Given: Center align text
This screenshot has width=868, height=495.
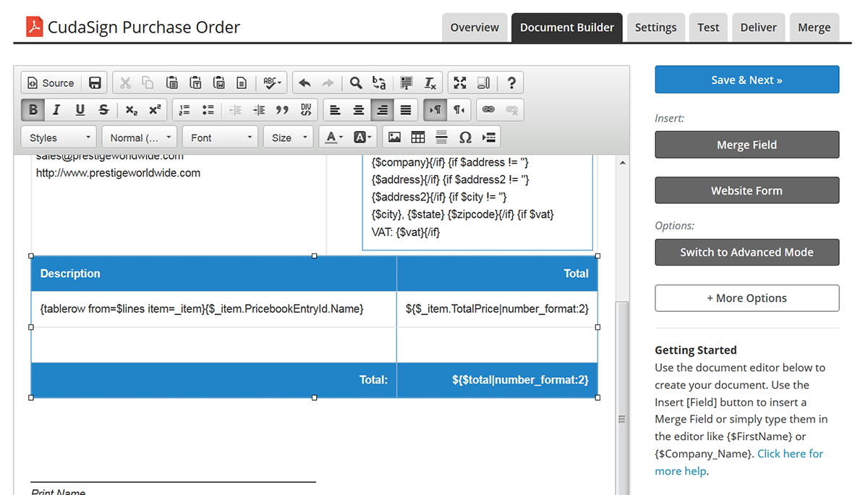Looking at the screenshot, I should 359,110.
